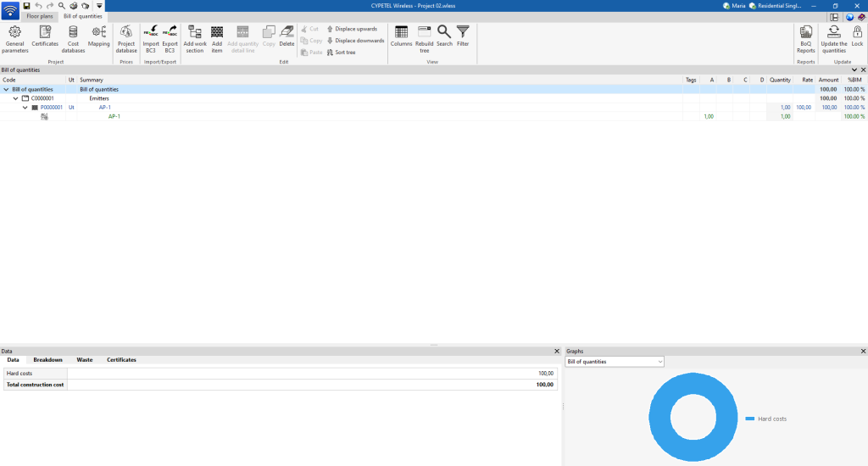Screen dimensions: 868x466
Task: Click the Amount column header
Action: click(828, 80)
